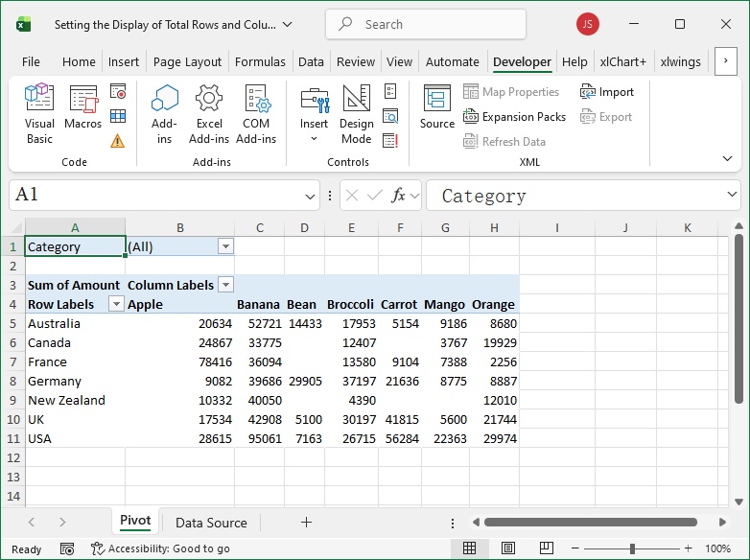Viewport: 750px width, 560px height.
Task: Click Import XML button
Action: coord(606,91)
